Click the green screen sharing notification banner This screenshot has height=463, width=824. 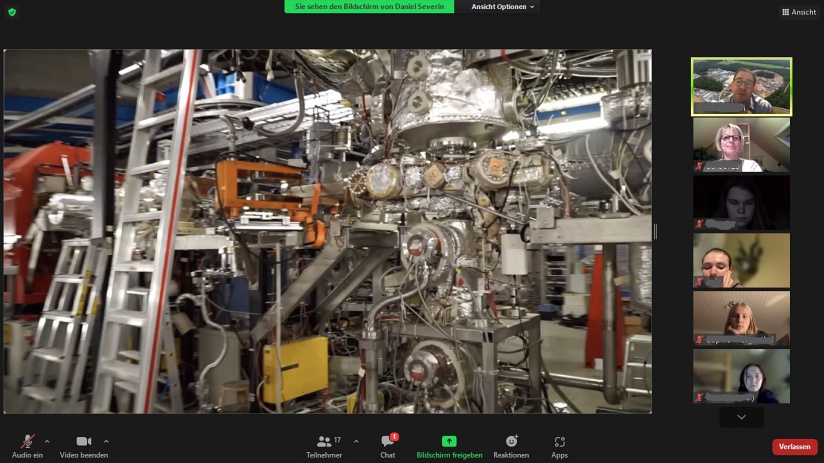pyautogui.click(x=369, y=7)
